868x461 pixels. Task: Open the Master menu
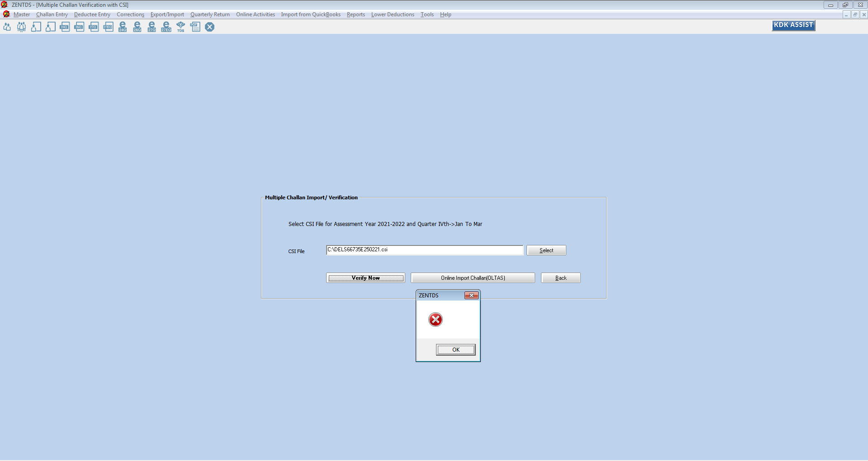tap(22, 14)
